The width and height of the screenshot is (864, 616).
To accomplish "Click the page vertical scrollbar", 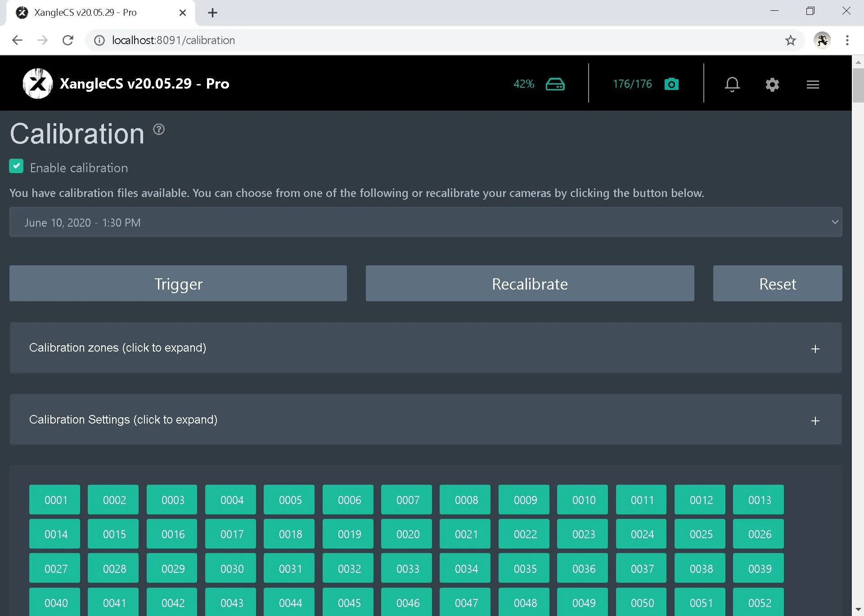I will 858,85.
